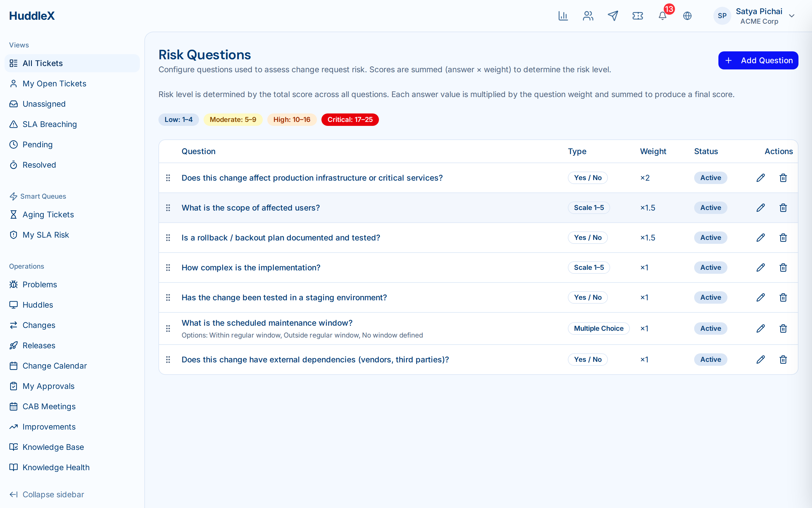Click the High: 10–16 risk badge
The width and height of the screenshot is (812, 508).
pos(292,120)
